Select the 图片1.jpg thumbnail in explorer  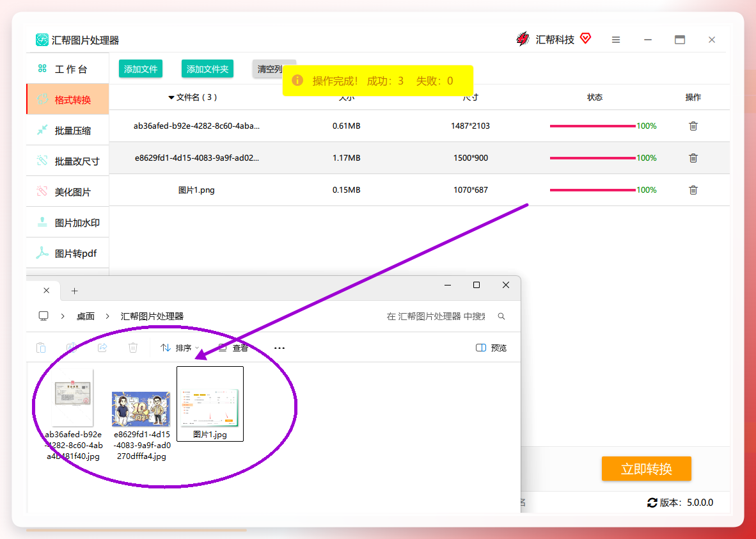coord(210,404)
